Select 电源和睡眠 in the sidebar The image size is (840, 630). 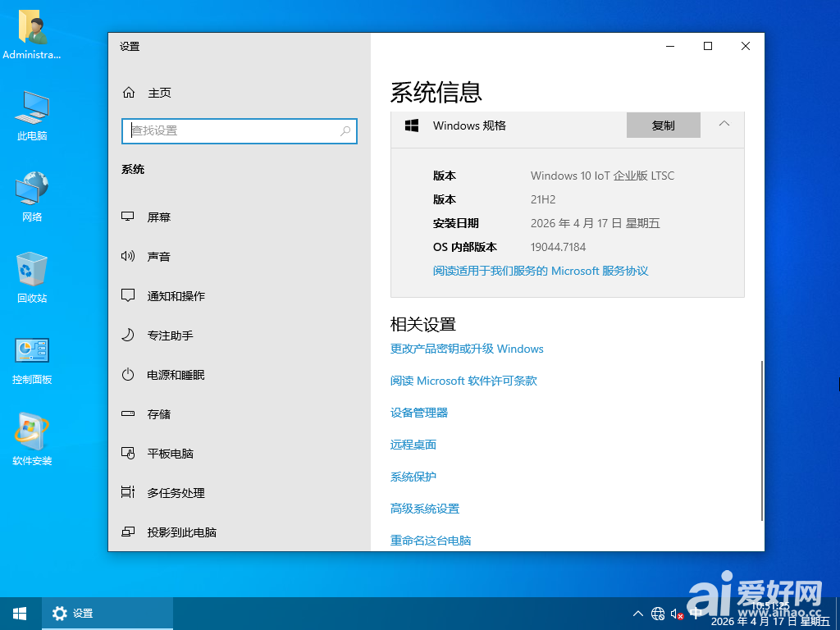pyautogui.click(x=239, y=374)
